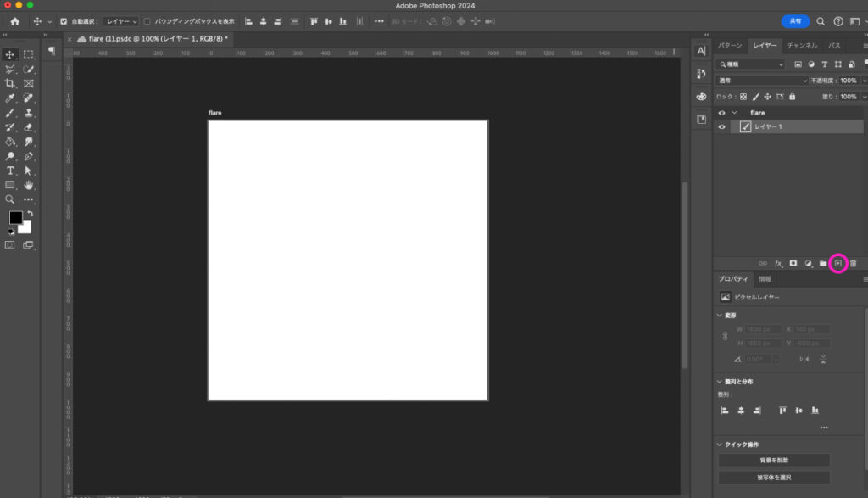
Task: Uncheck the 自動選択 checkbox
Action: pyautogui.click(x=64, y=21)
